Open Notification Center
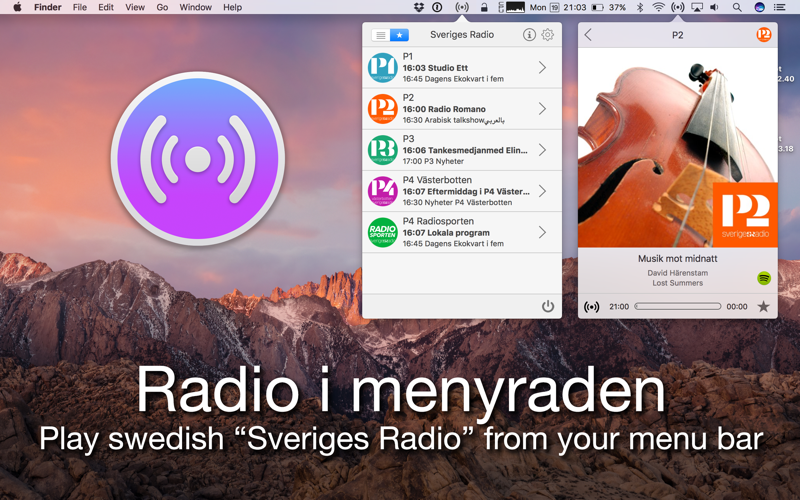Image resolution: width=800 pixels, height=500 pixels. [780, 7]
